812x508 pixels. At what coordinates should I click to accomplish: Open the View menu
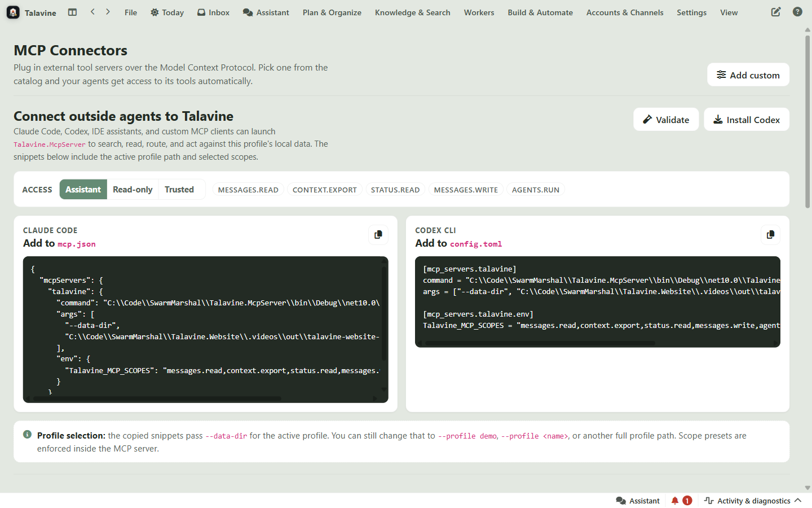pyautogui.click(x=729, y=12)
